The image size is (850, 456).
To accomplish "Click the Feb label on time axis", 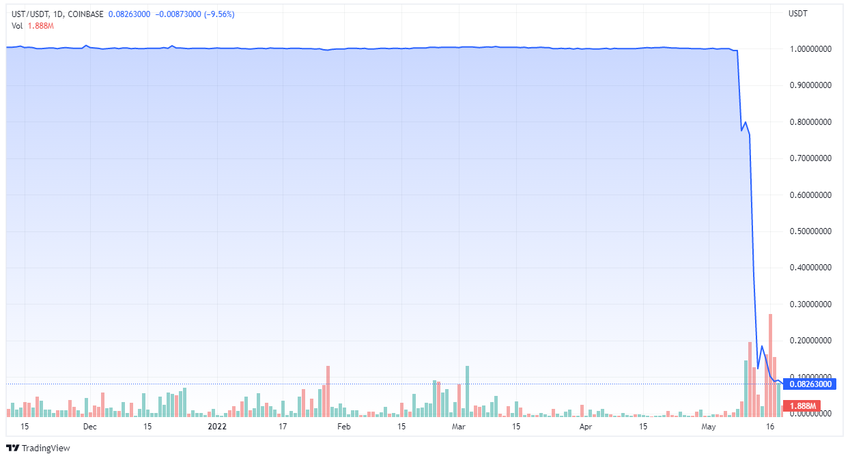I will point(344,427).
